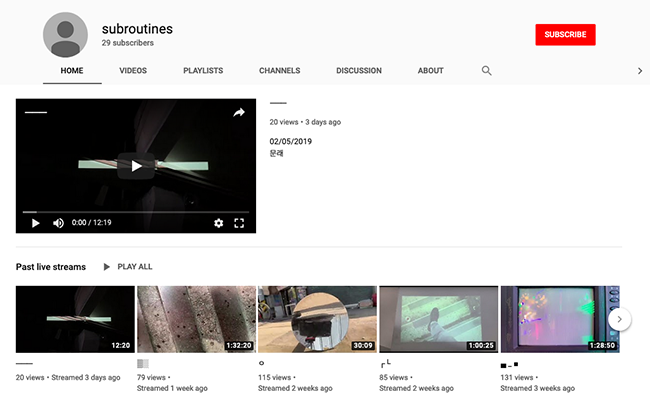Image resolution: width=650 pixels, height=399 pixels.
Task: Open the 30:09 stream thumbnail
Action: (x=317, y=319)
